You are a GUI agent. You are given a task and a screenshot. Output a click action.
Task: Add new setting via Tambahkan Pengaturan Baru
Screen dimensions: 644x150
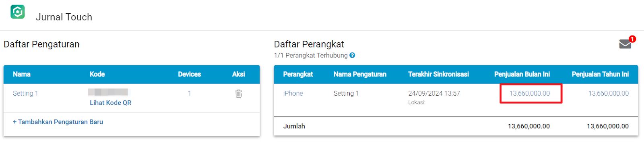[x=58, y=122]
